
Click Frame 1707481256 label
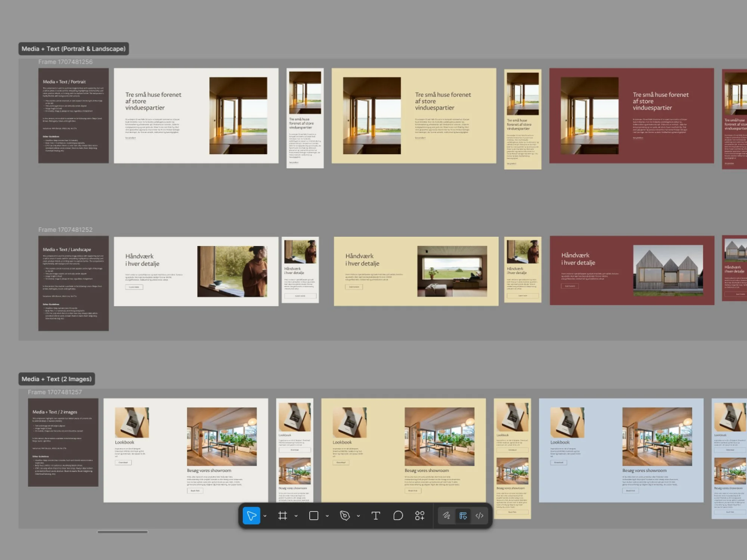tap(65, 62)
